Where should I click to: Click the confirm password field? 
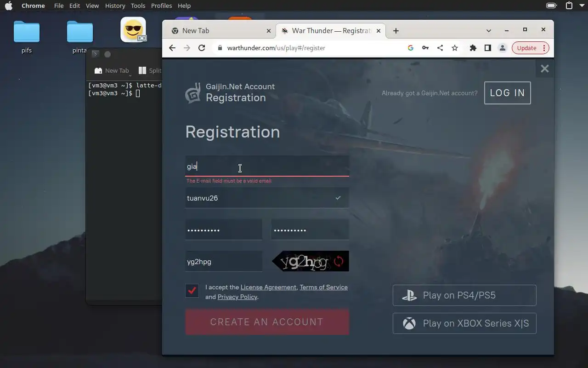click(310, 230)
